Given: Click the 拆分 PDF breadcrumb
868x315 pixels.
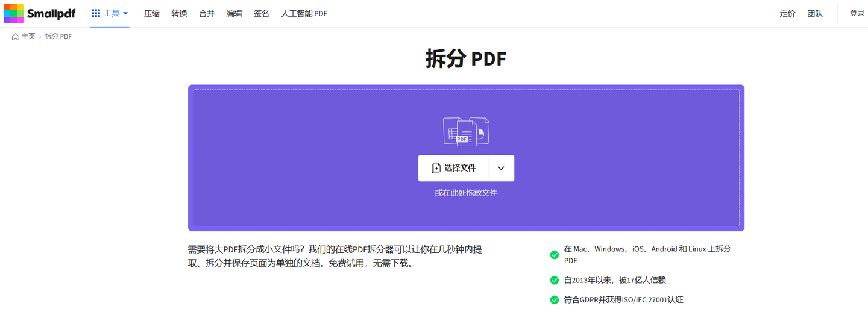Looking at the screenshot, I should coord(58,37).
